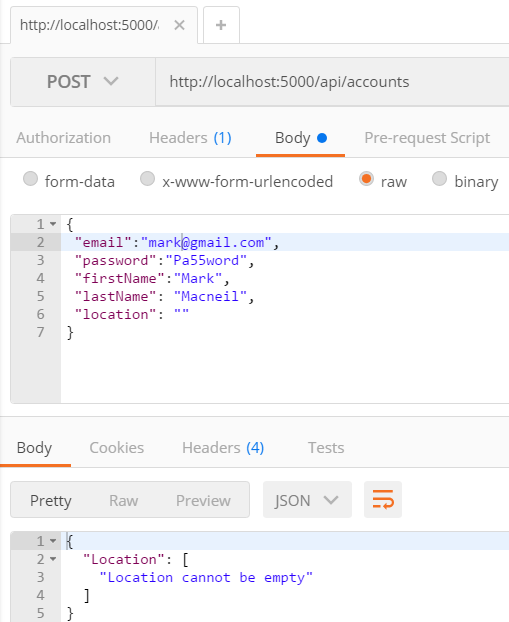Click the "Location" key in response
This screenshot has width=509, height=622.
123,559
